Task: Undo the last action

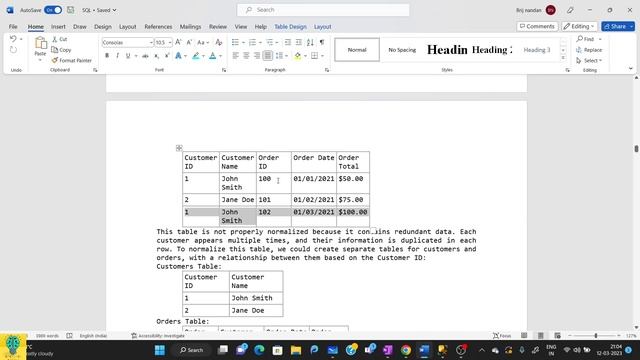Action: click(x=13, y=39)
